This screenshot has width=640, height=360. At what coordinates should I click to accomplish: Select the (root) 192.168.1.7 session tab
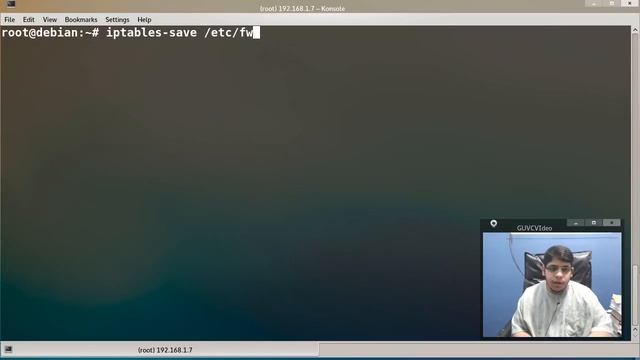click(x=160, y=350)
